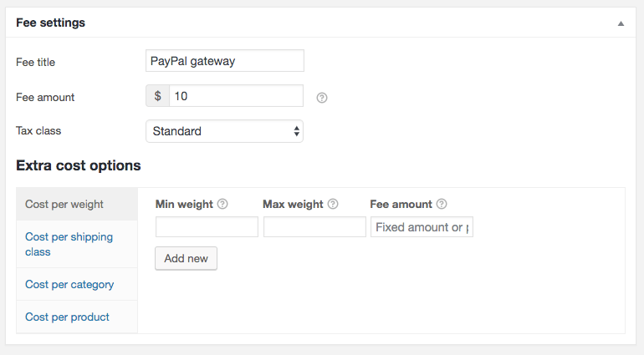Viewport: 644px width, 355px height.
Task: Open the Tax class Standard dropdown
Action: pos(224,131)
